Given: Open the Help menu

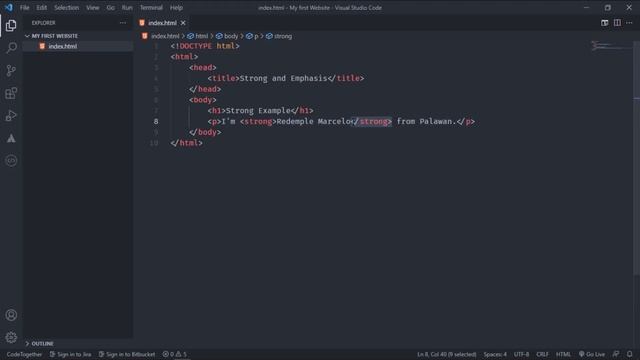Looking at the screenshot, I should [176, 7].
